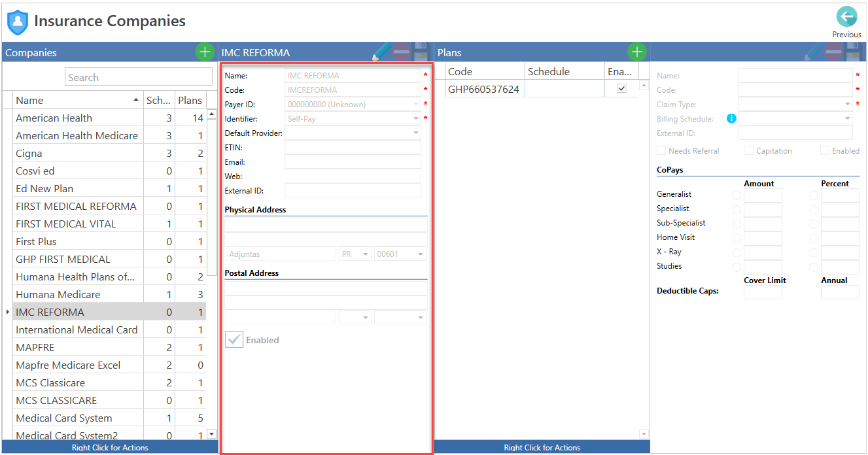Toggle the company Enabled checkbox
868x455 pixels.
point(234,340)
